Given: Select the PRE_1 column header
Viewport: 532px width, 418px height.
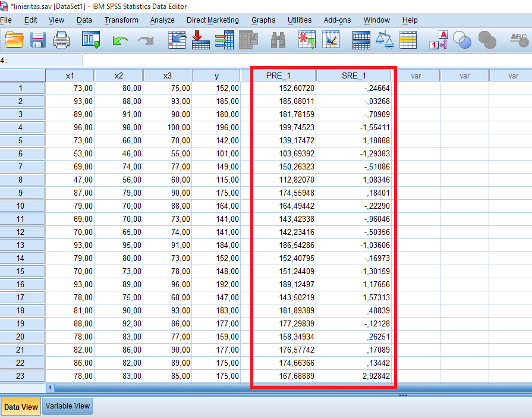Looking at the screenshot, I should click(282, 76).
